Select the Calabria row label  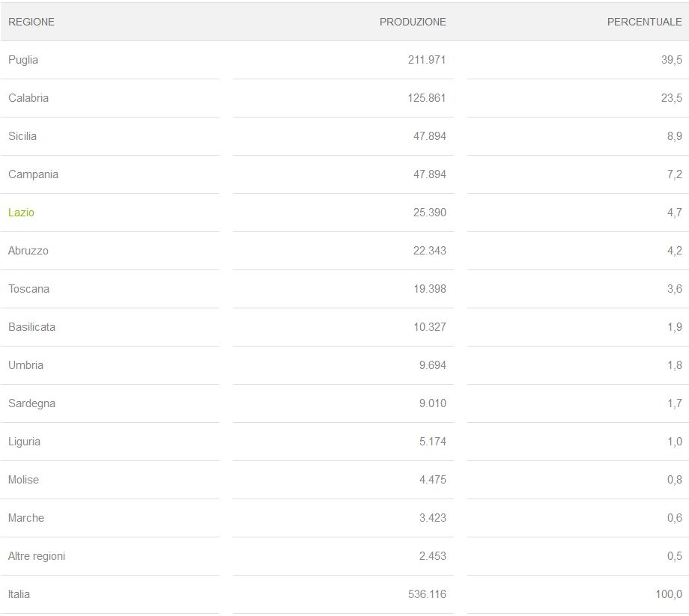(28, 98)
